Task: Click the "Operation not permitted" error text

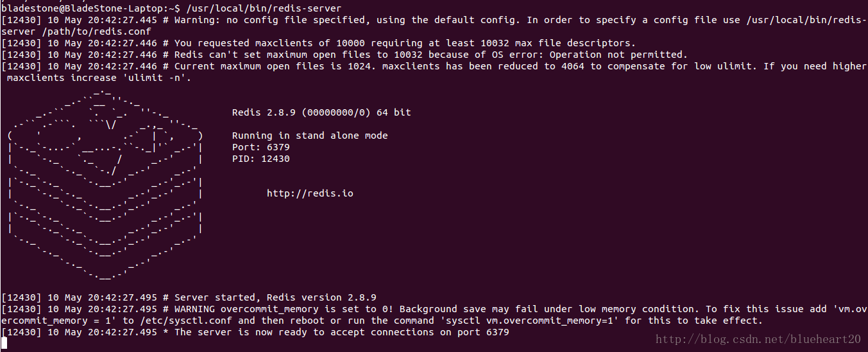Action: [x=616, y=55]
